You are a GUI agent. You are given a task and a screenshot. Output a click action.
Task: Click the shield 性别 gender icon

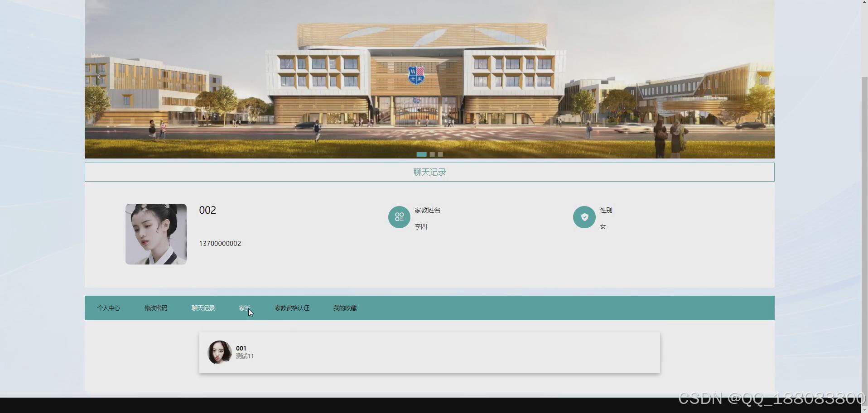(584, 217)
